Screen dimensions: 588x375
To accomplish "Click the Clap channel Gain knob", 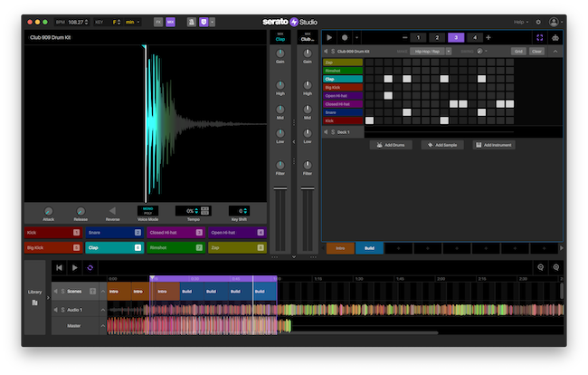I will coord(280,53).
